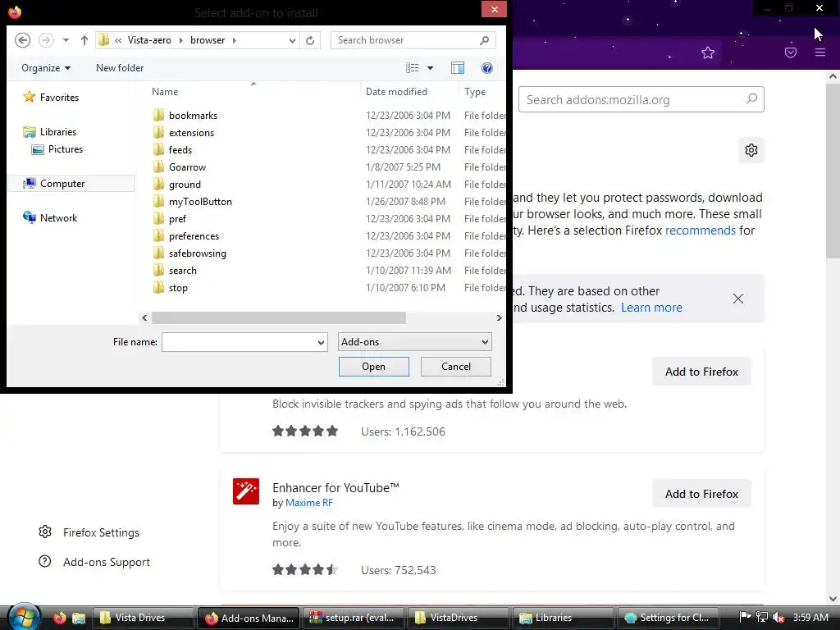The height and width of the screenshot is (630, 840).
Task: Open the Organize menu
Action: click(46, 68)
